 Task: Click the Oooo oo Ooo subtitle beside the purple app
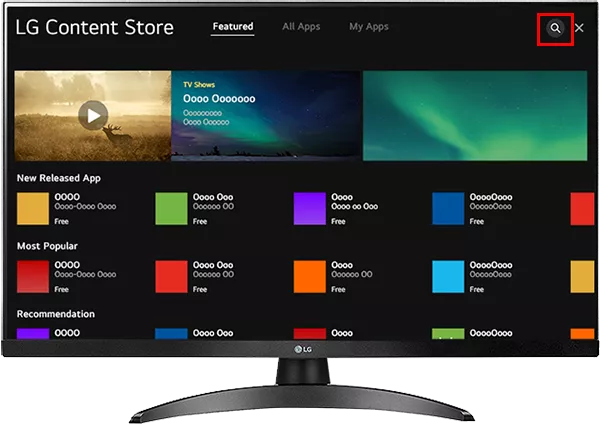pyautogui.click(x=355, y=207)
